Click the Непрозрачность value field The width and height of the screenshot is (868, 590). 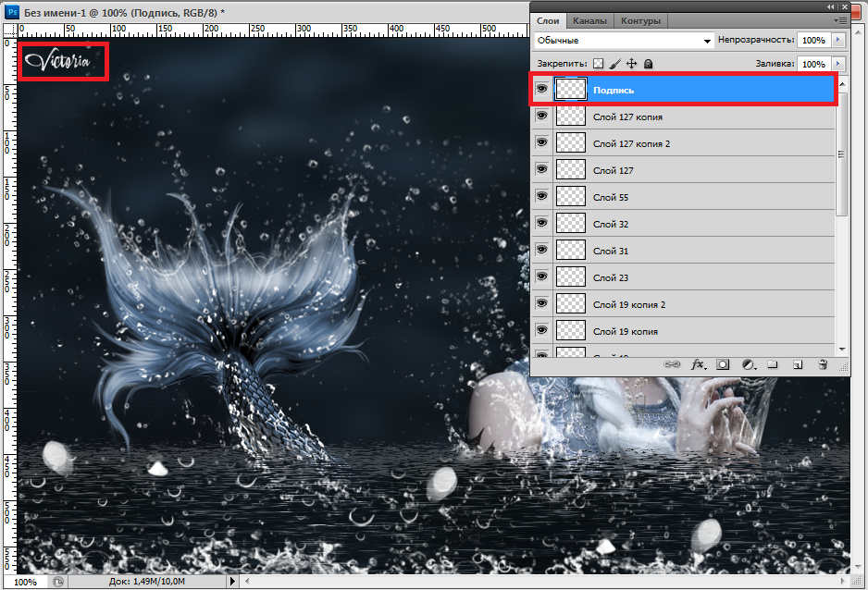[x=813, y=40]
